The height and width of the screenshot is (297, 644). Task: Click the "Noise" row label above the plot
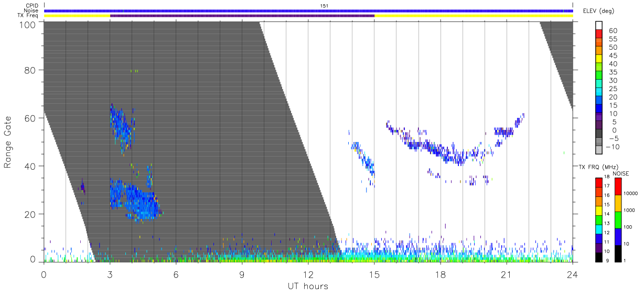point(31,10)
